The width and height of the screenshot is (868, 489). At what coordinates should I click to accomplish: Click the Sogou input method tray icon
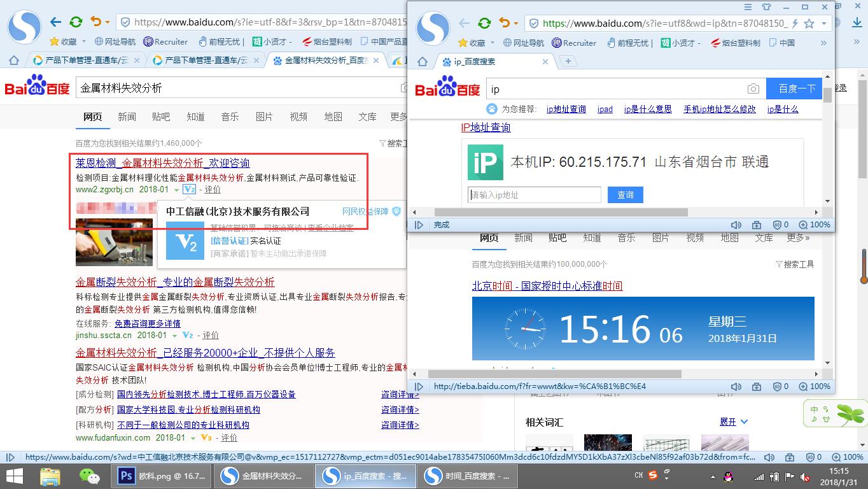[x=653, y=475]
